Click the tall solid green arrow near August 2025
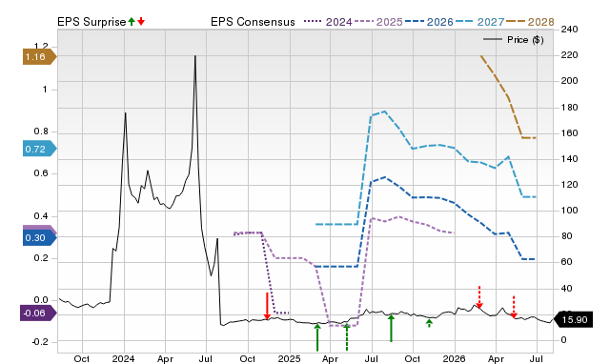610x364 pixels. point(391,329)
